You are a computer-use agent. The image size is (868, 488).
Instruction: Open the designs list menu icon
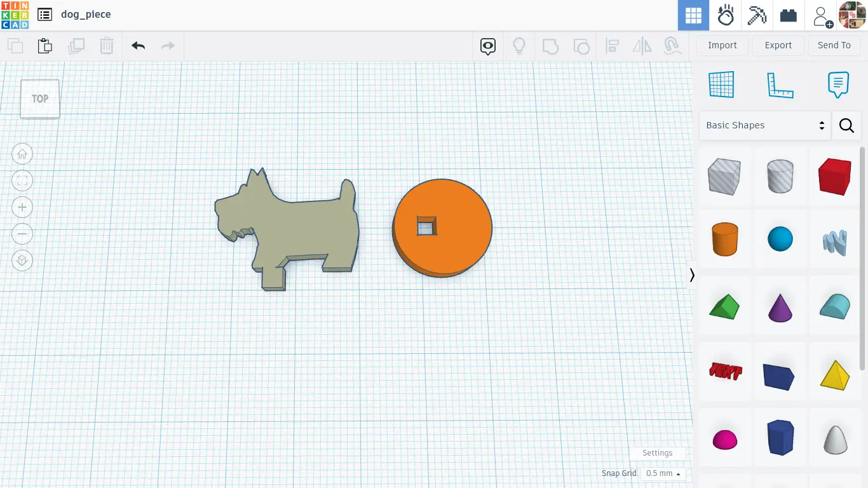click(44, 15)
